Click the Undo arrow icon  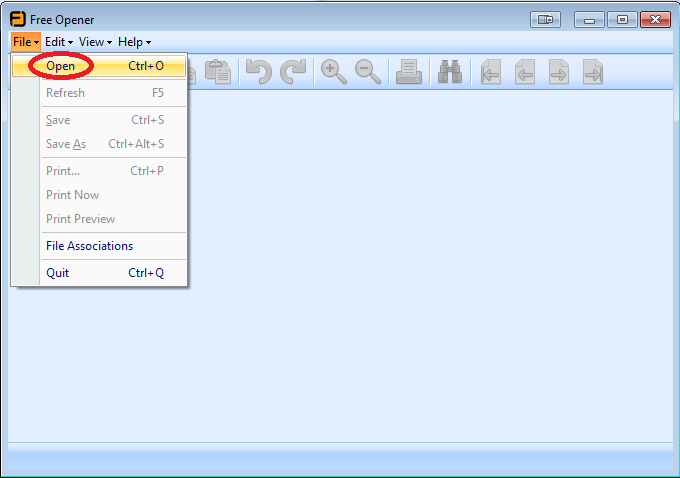(x=258, y=72)
